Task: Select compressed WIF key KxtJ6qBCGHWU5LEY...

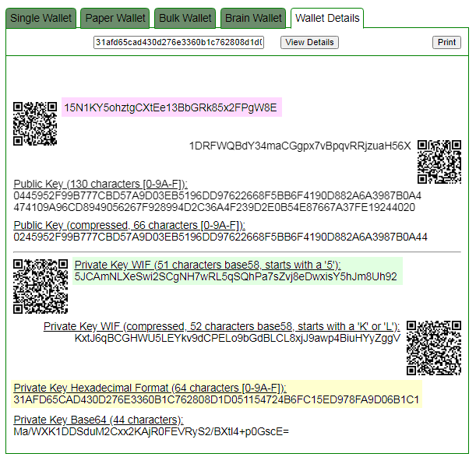Action: tap(238, 339)
